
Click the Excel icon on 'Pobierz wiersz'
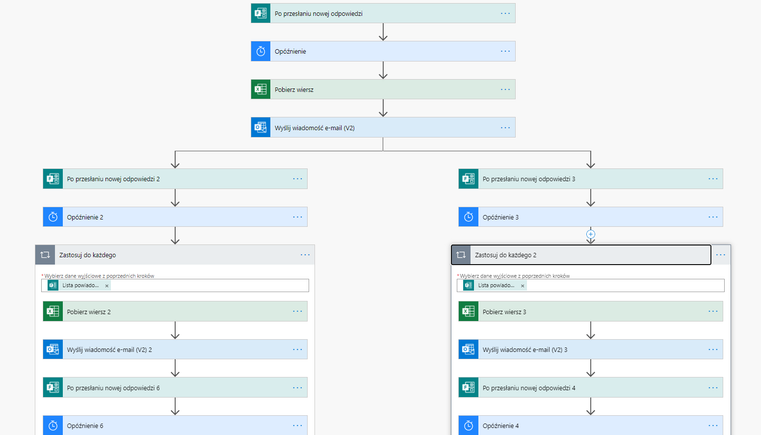(261, 89)
